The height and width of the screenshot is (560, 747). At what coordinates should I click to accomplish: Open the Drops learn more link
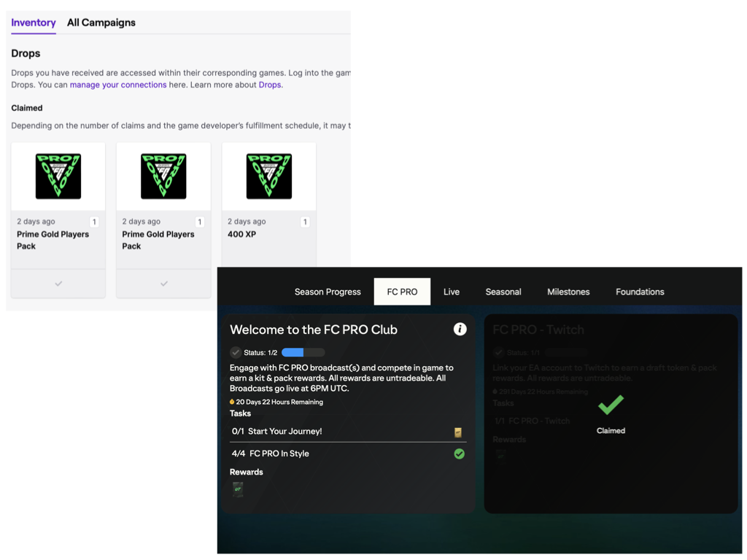pyautogui.click(x=270, y=85)
